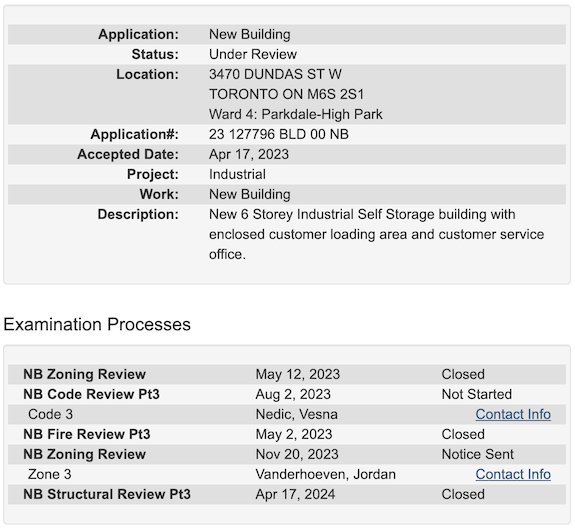The height and width of the screenshot is (530, 575).
Task: Select the NB Code Review Pt3 row
Action: (287, 394)
